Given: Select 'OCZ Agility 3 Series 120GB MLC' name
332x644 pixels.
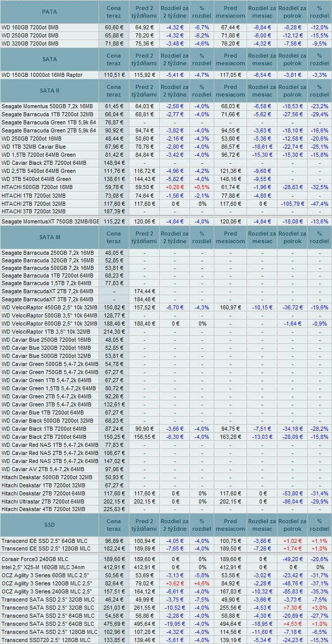Looking at the screenshot, I should tap(47, 583).
